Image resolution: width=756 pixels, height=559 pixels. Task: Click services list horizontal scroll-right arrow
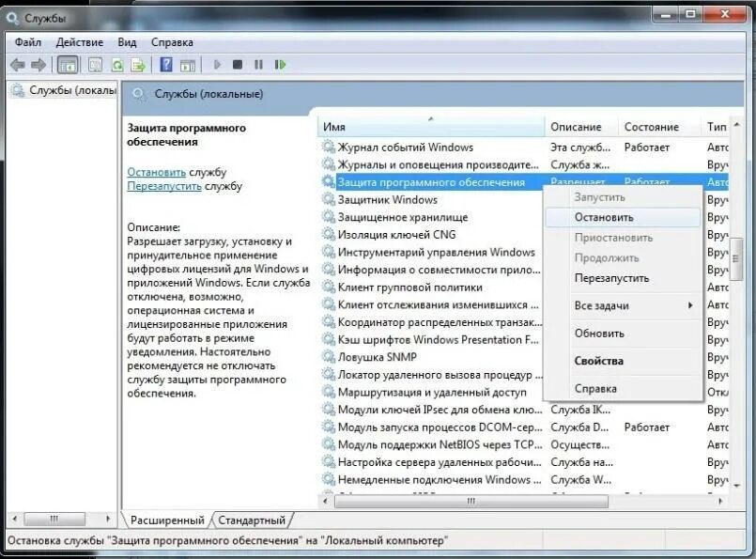(720, 502)
